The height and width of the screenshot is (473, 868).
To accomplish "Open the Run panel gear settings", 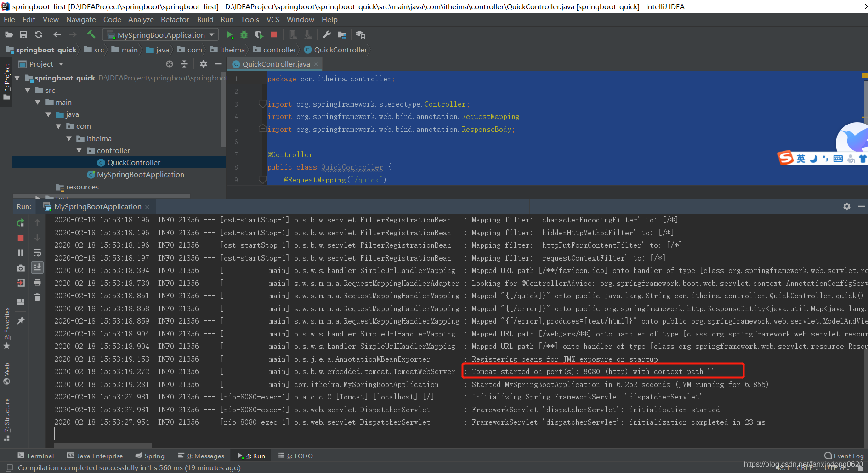I will (847, 207).
